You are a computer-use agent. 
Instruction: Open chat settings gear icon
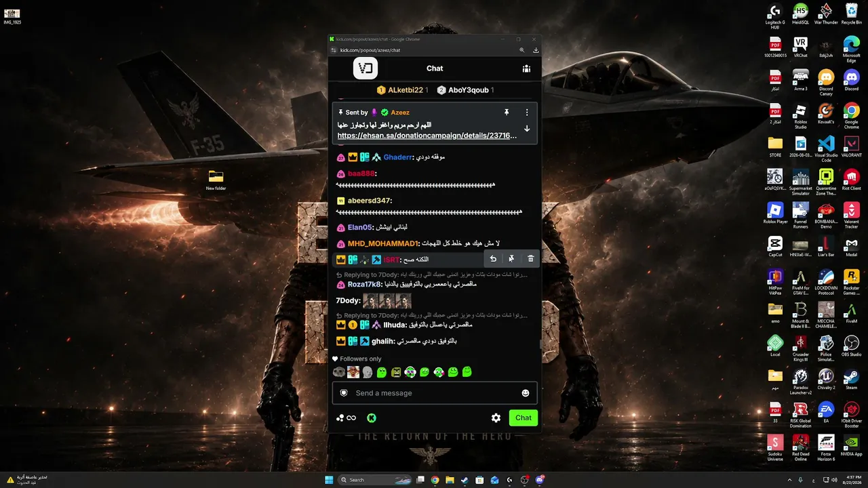(496, 418)
